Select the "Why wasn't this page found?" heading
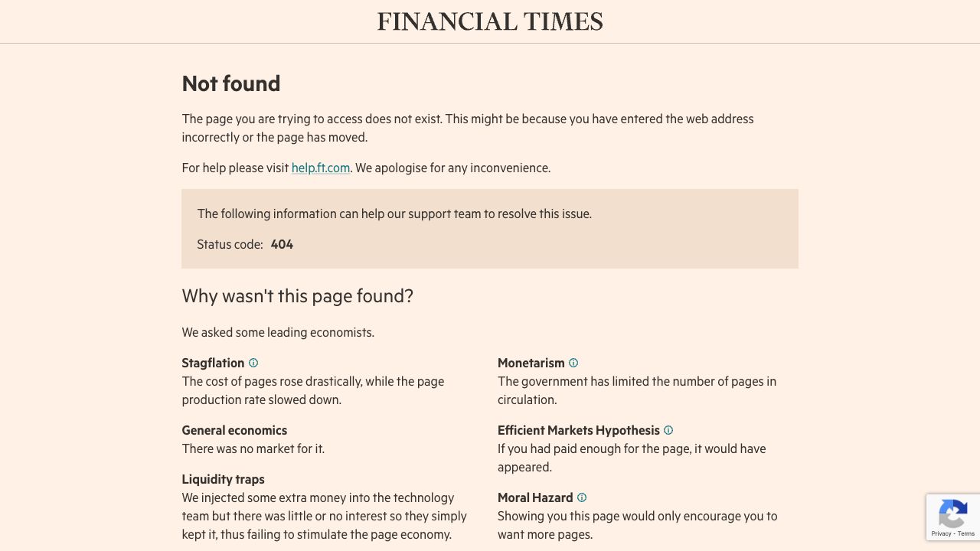The height and width of the screenshot is (551, 980). 297,296
